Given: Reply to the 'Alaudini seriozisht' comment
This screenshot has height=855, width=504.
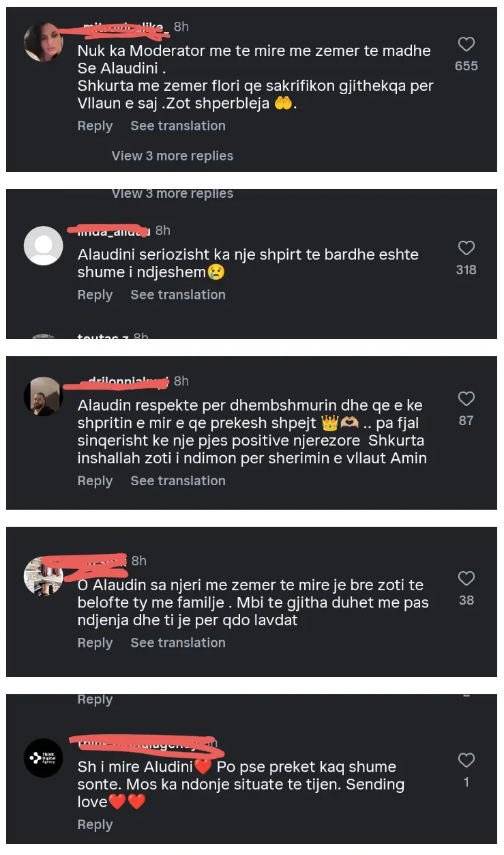Looking at the screenshot, I should 95,295.
